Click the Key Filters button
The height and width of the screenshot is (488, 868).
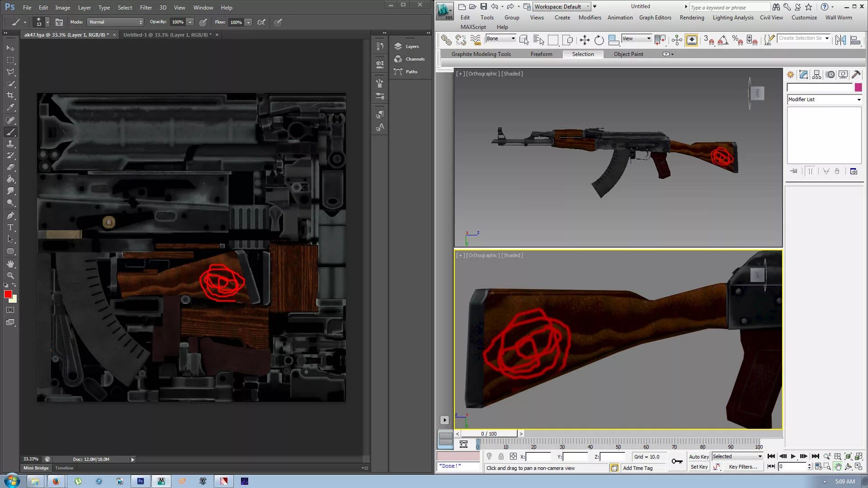click(743, 467)
